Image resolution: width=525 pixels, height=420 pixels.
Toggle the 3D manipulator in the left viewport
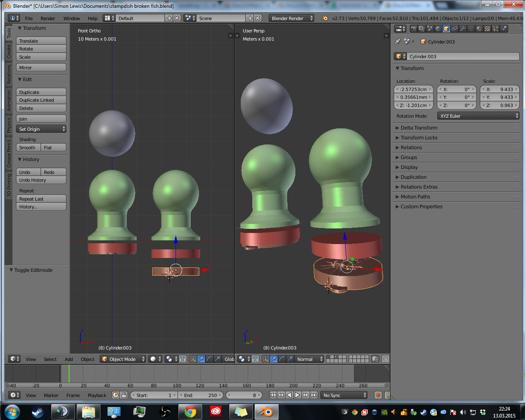click(193, 359)
